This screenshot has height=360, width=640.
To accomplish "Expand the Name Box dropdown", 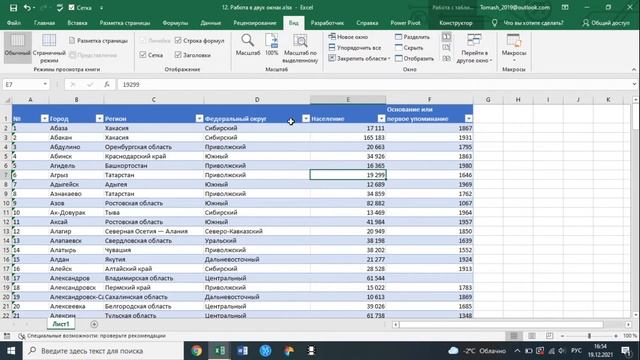I will tap(45, 84).
